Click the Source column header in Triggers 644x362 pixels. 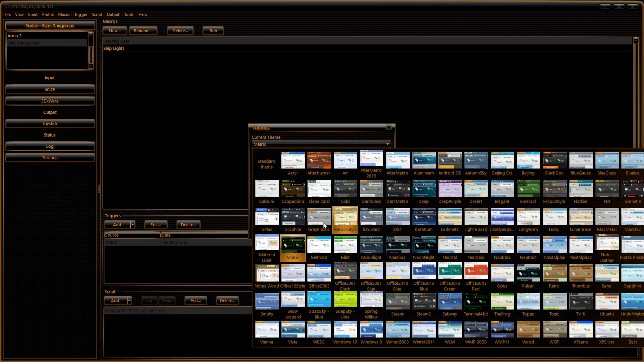pyautogui.click(x=132, y=235)
